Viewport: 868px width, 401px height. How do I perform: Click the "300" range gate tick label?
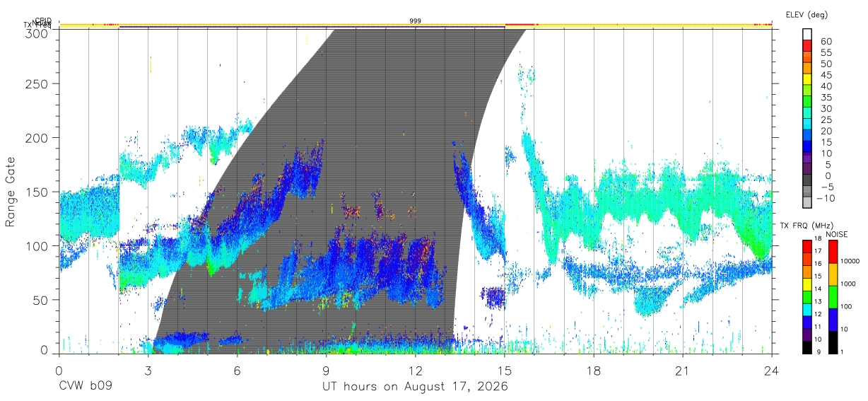(x=36, y=33)
